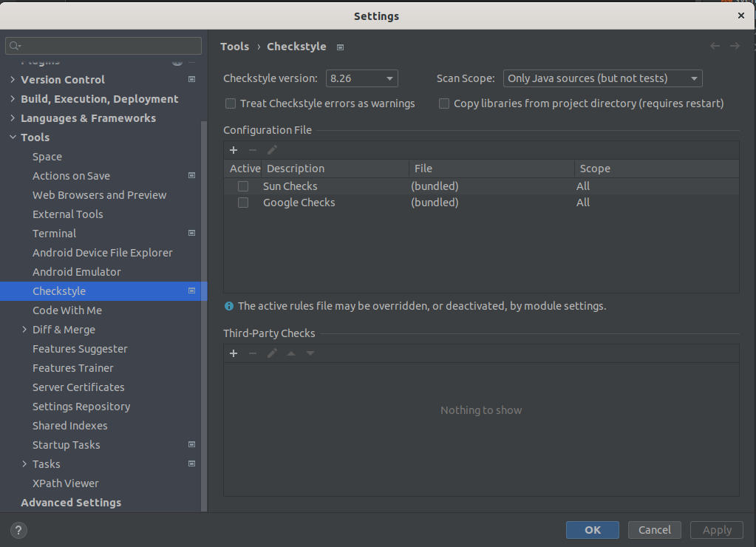Click project-level icon beside Checkstyle breadcrumb
Screen dimensions: 756x547
(341, 47)
